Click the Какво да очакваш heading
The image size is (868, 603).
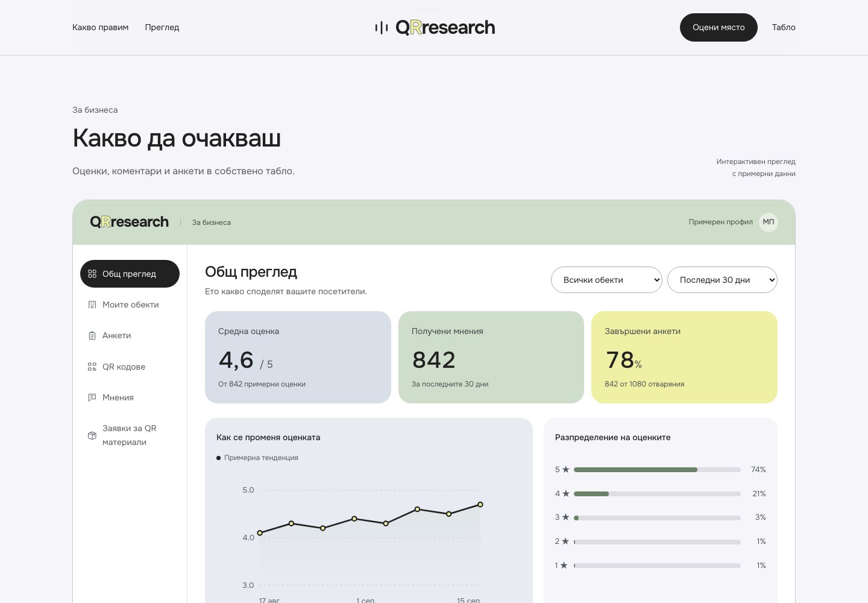click(x=177, y=138)
